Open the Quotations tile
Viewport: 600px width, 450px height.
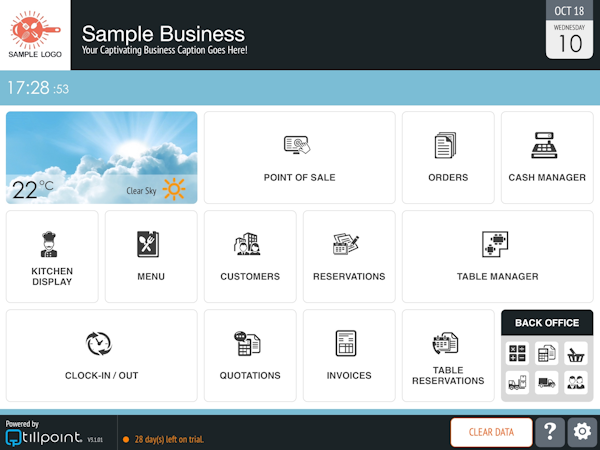[x=250, y=355]
